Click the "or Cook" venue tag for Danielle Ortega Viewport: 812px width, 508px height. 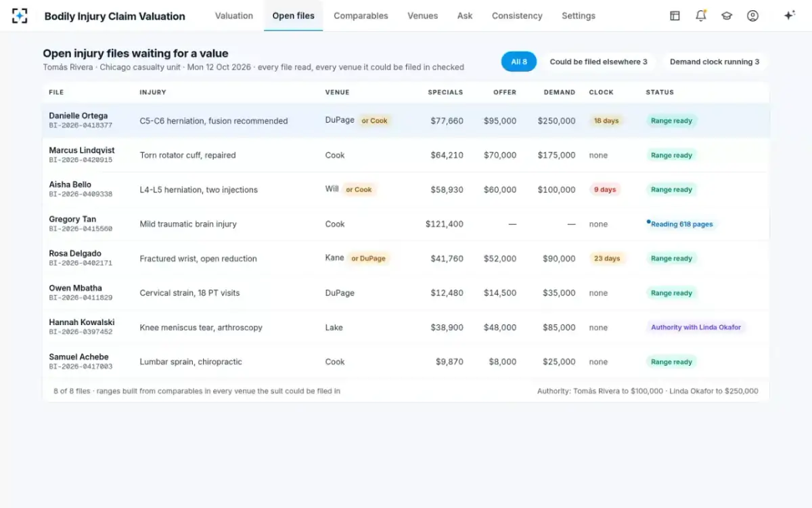click(374, 121)
